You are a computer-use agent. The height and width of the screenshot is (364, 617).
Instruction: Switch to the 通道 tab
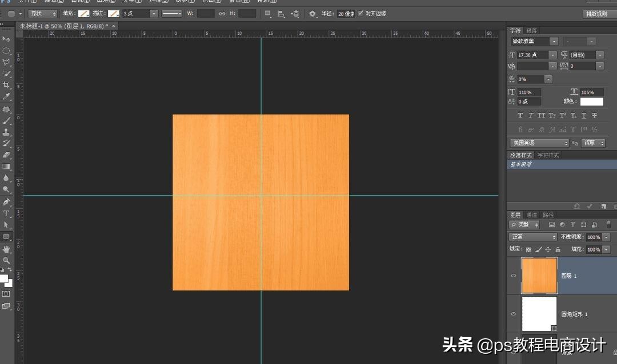click(x=531, y=215)
